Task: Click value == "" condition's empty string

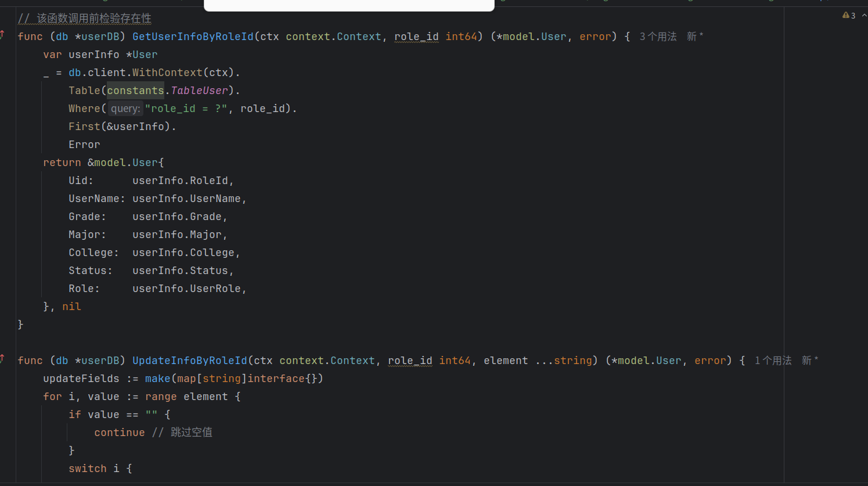Action: tap(152, 415)
